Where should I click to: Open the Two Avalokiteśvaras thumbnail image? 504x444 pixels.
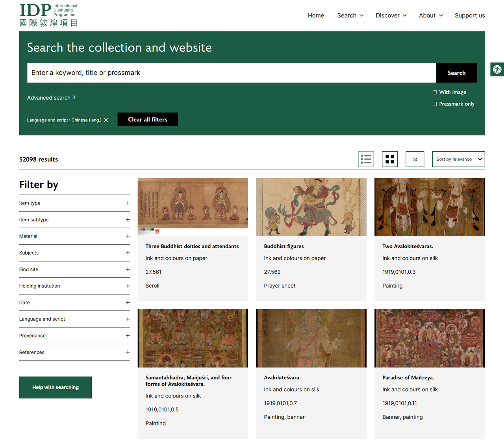point(430,207)
